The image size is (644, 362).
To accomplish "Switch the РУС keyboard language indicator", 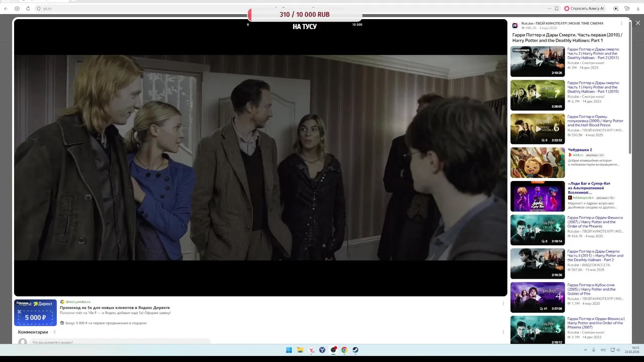I will point(603,350).
